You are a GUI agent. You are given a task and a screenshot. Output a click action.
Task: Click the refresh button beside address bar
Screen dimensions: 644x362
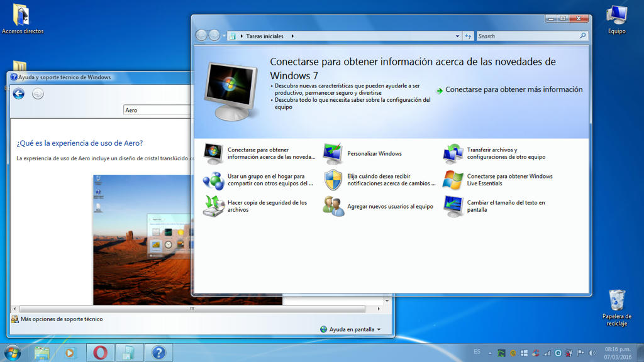click(x=468, y=36)
